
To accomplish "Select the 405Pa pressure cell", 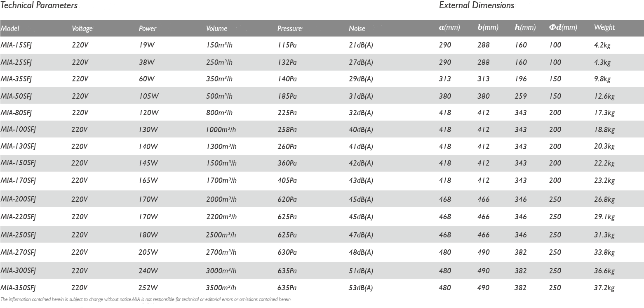I will (287, 180).
